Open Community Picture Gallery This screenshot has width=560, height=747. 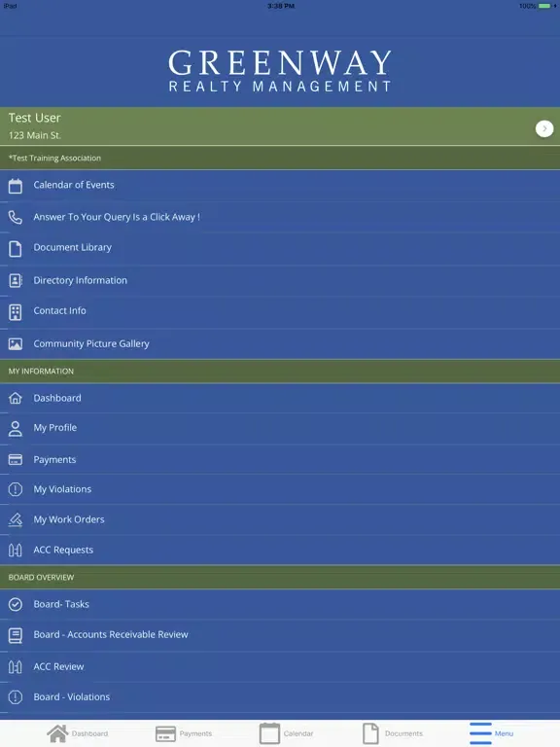tap(280, 343)
